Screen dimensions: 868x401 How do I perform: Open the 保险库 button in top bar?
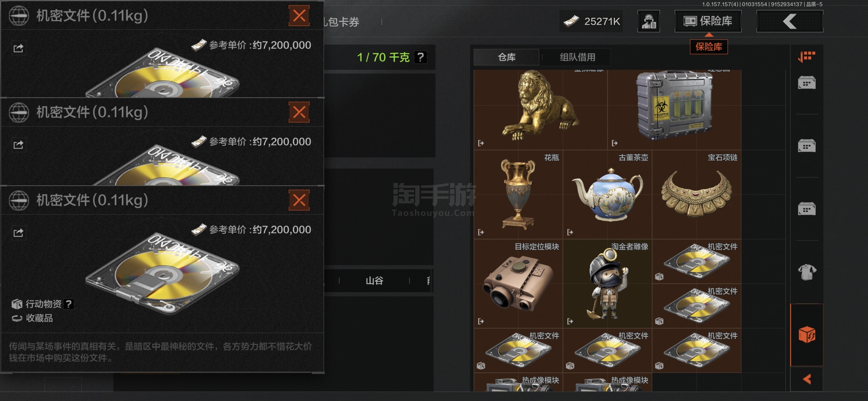pyautogui.click(x=708, y=21)
